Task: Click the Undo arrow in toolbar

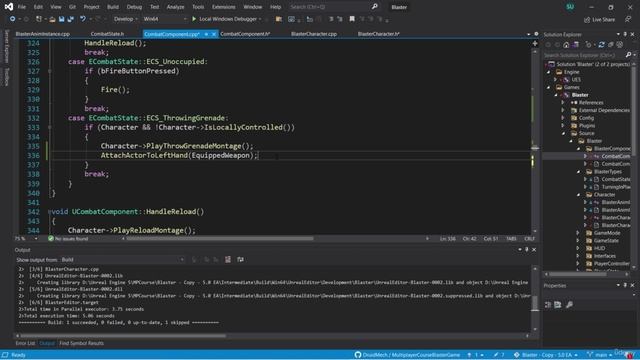Action: [x=83, y=19]
